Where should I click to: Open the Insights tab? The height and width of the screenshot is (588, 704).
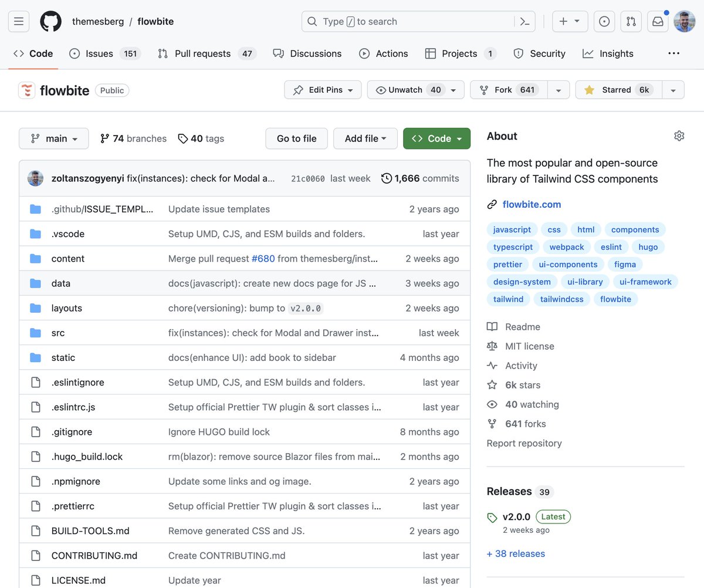608,53
